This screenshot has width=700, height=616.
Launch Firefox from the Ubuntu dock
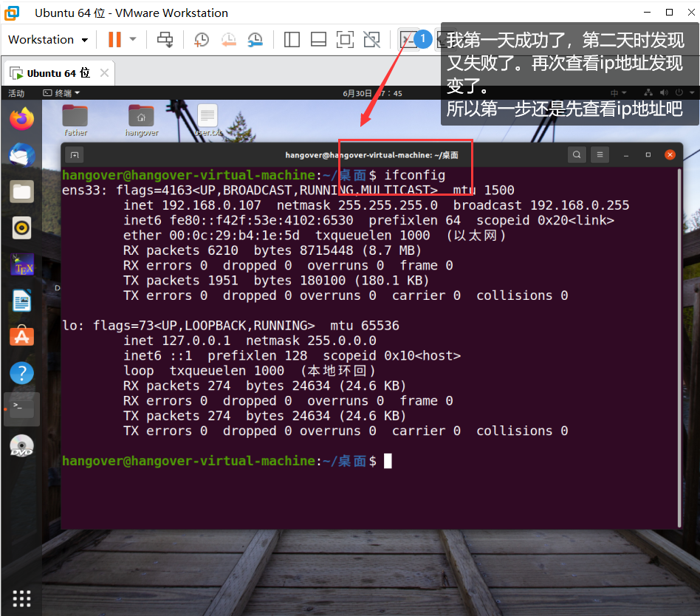(22, 119)
